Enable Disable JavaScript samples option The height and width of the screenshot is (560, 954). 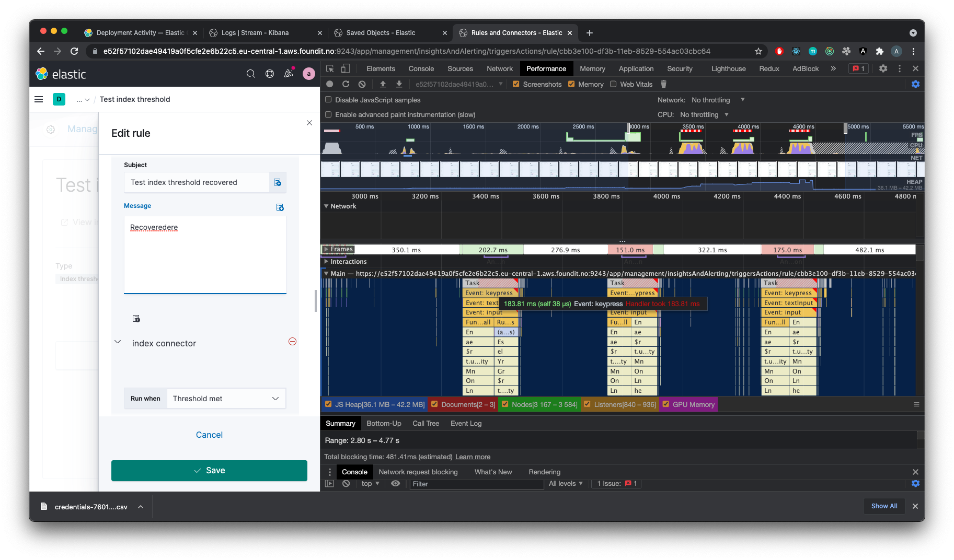[x=328, y=100]
